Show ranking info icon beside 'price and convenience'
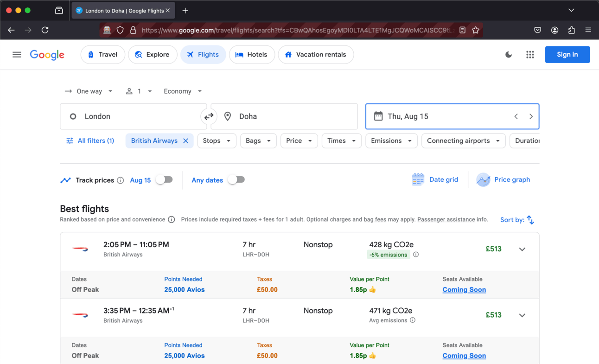 pos(172,220)
